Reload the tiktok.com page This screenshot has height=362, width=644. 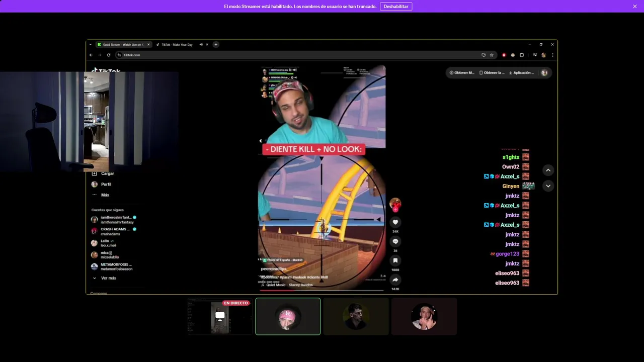point(109,55)
